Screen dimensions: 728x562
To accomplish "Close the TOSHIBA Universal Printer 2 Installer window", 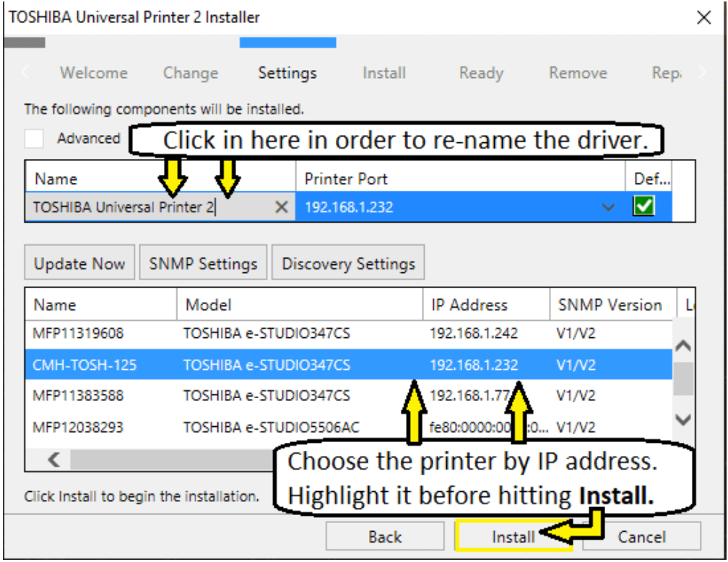I will 704,17.
